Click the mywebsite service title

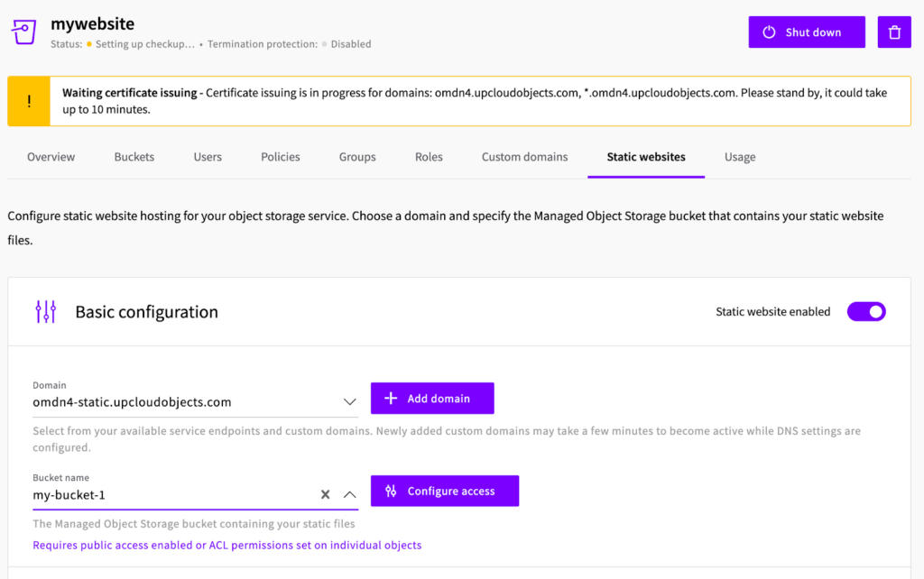click(93, 23)
